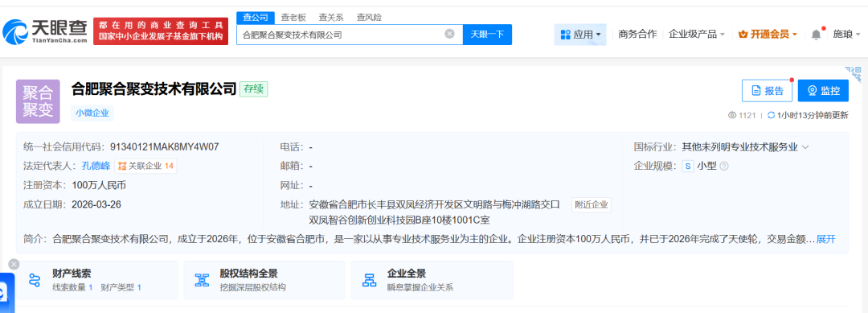The width and height of the screenshot is (868, 313).
Task: Click the 聚合聚变 company logo tile
Action: [x=38, y=101]
